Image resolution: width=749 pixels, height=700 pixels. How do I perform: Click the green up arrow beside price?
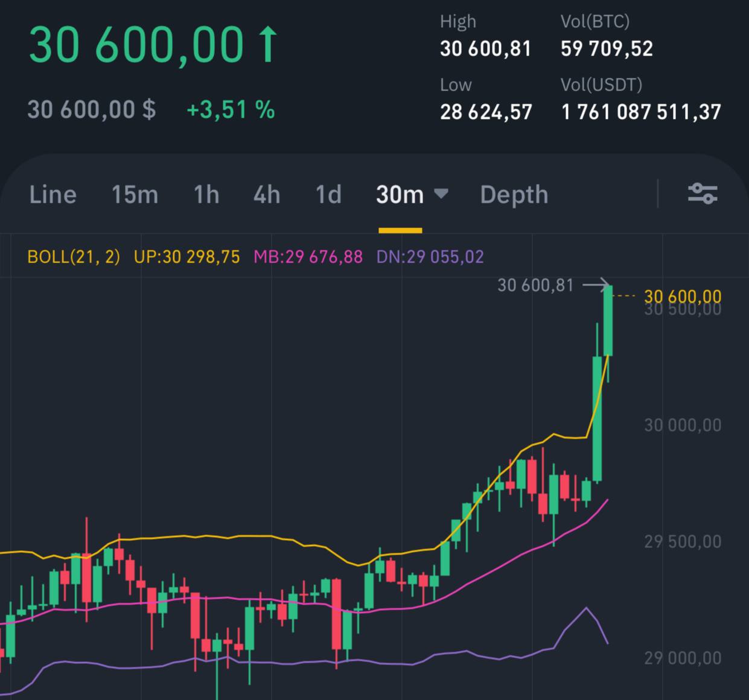coord(268,45)
